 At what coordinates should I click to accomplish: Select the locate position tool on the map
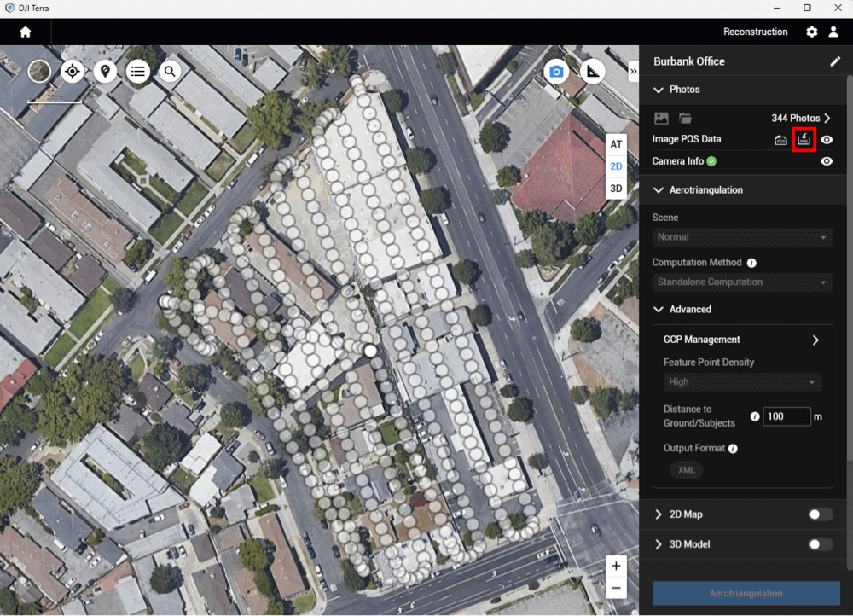coord(73,72)
